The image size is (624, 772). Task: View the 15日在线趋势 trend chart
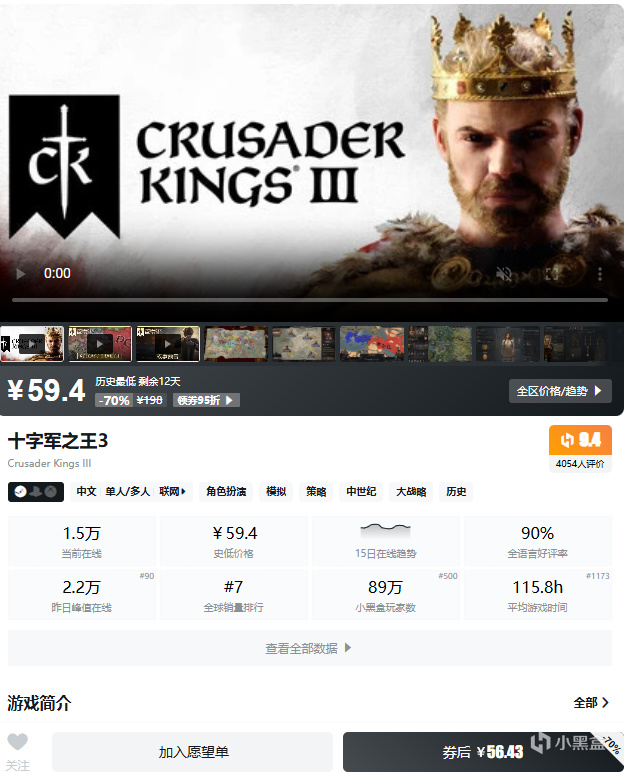(x=386, y=541)
